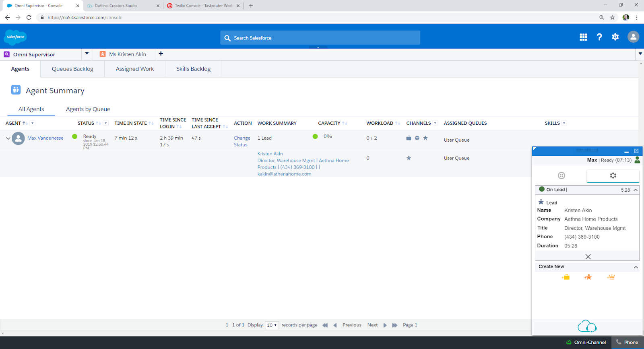Click the browser reload button

pyautogui.click(x=29, y=17)
